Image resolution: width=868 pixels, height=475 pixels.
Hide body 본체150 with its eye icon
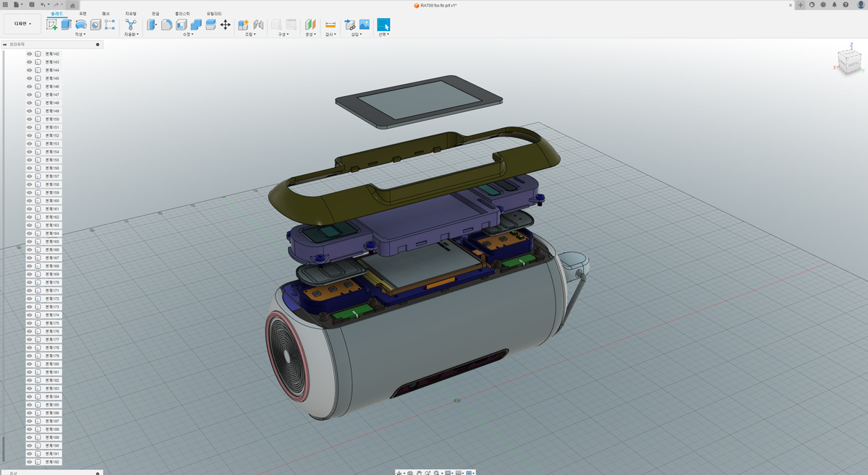pos(30,119)
